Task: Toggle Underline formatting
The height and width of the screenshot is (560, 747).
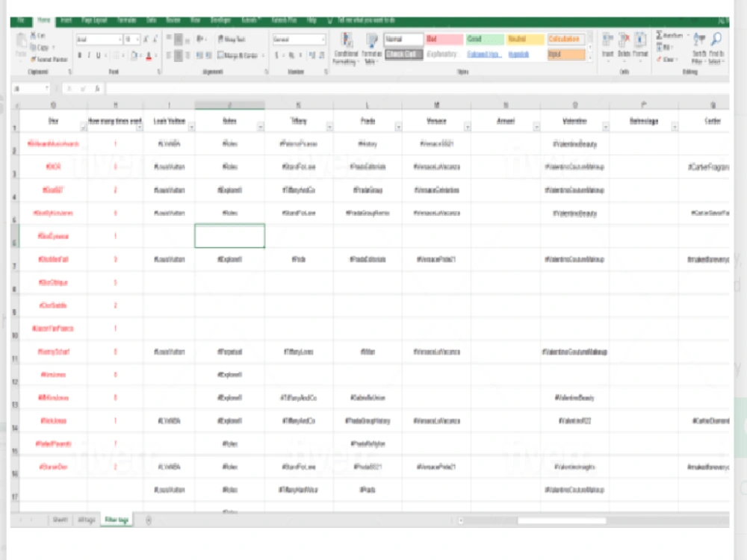Action: point(98,56)
